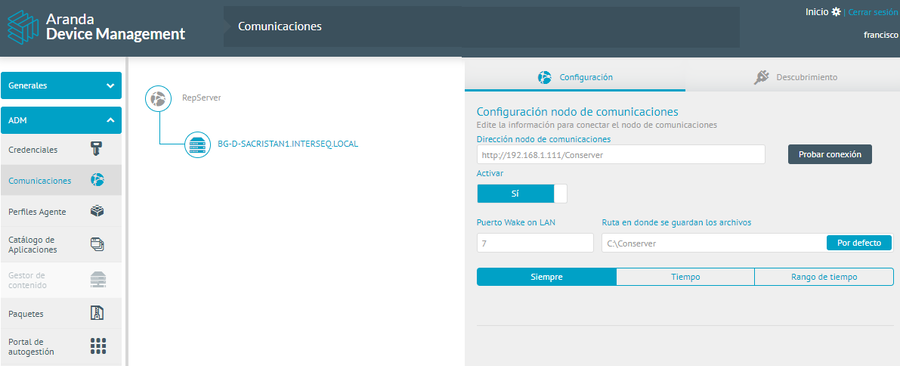Select the Siempre schedule option
The image size is (900, 366).
pyautogui.click(x=546, y=277)
